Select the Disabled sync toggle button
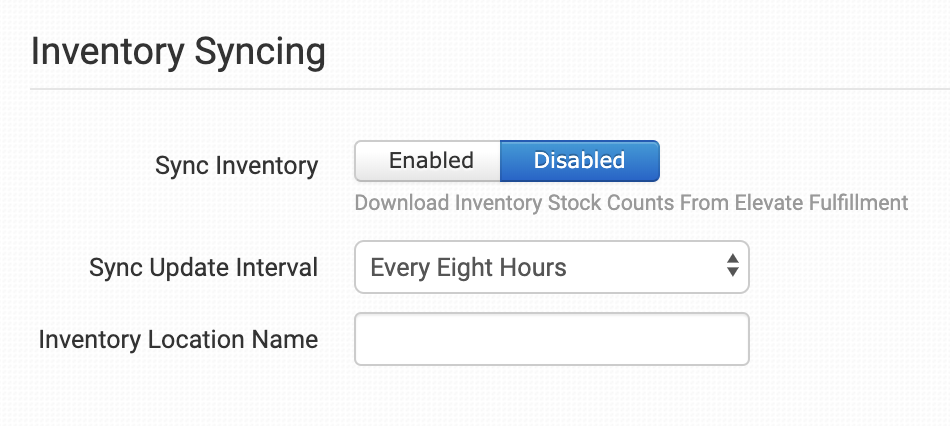This screenshot has height=426, width=950. (579, 161)
